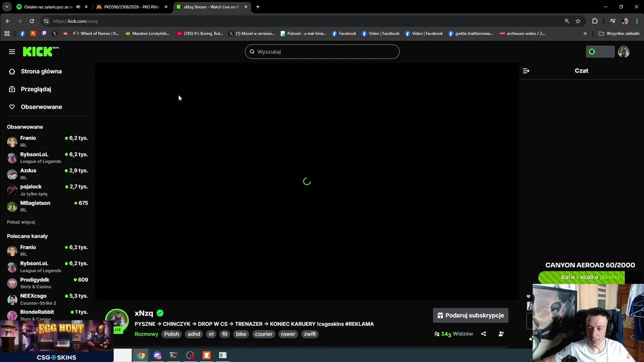This screenshot has width=644, height=362.
Task: Open the bookmarks apps grid icon
Action: [x=7, y=34]
